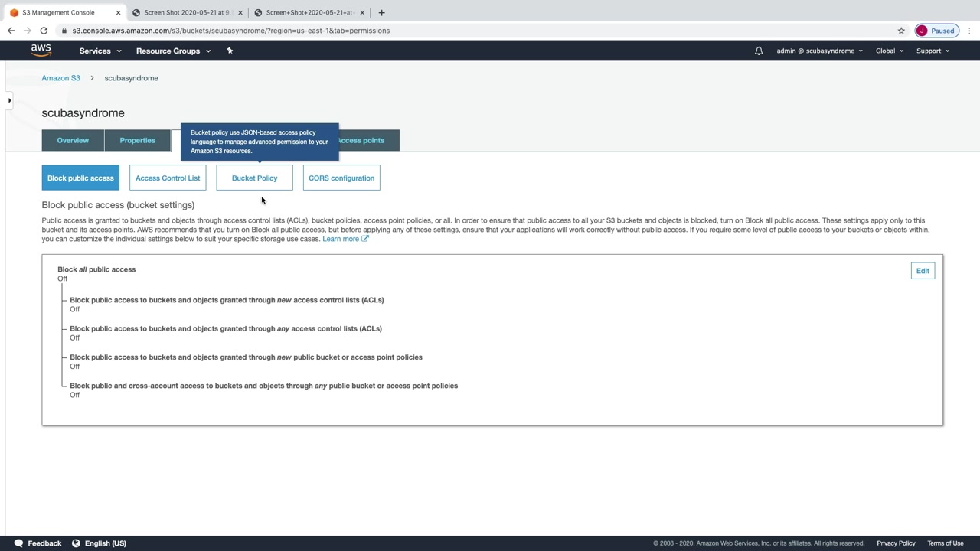
Task: Click Edit for block public access settings
Action: point(923,271)
